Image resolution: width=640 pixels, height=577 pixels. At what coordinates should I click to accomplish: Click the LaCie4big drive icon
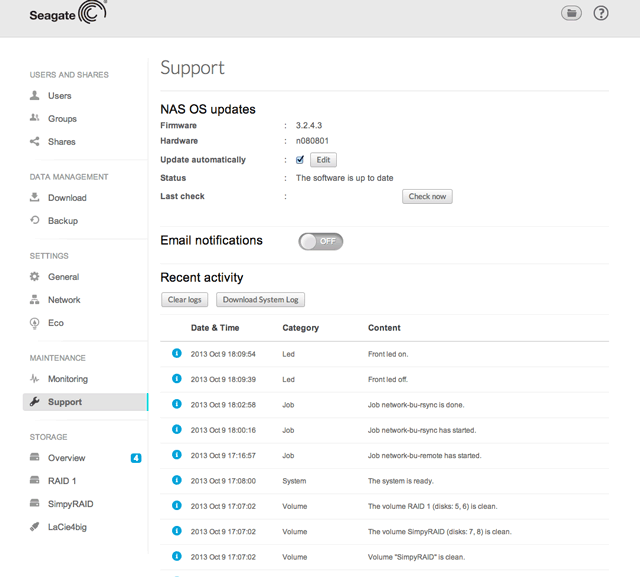point(35,526)
